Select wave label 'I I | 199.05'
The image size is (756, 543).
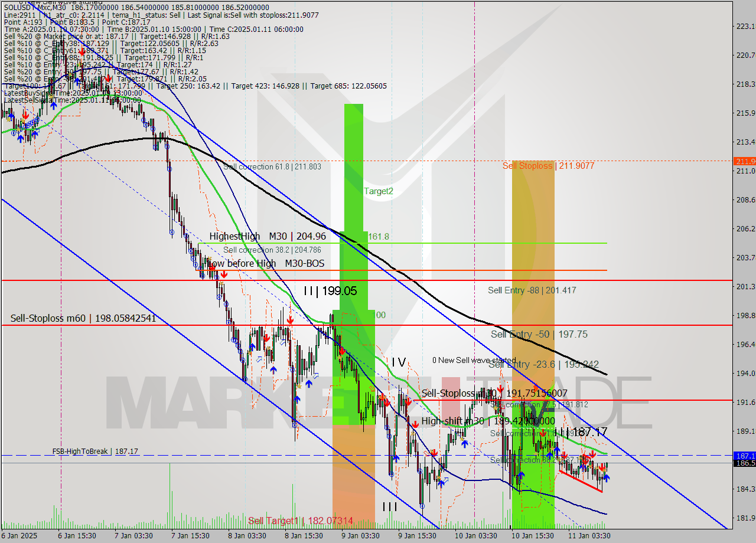pos(330,291)
